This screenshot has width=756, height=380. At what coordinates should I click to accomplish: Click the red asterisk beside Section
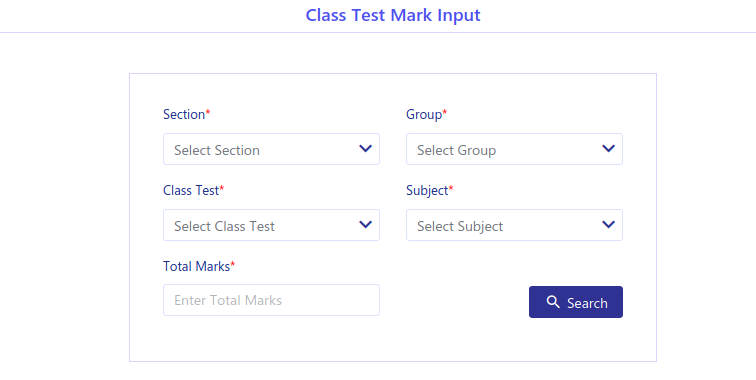(x=208, y=112)
